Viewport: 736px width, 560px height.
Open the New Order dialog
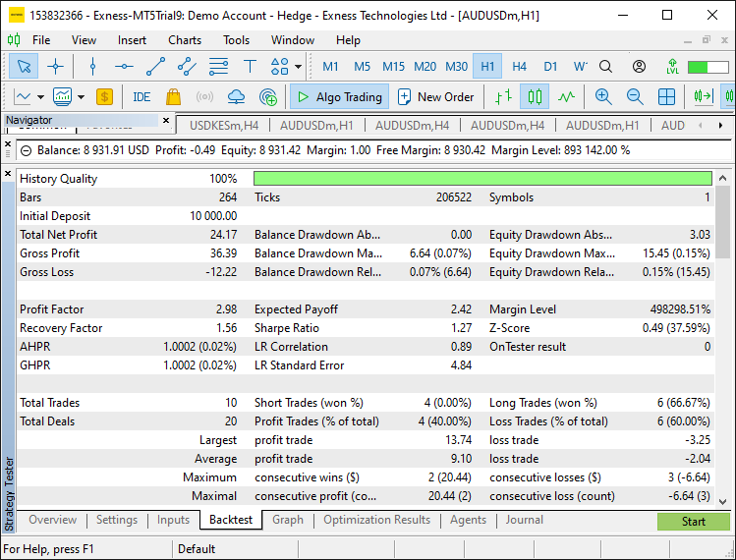pos(436,97)
